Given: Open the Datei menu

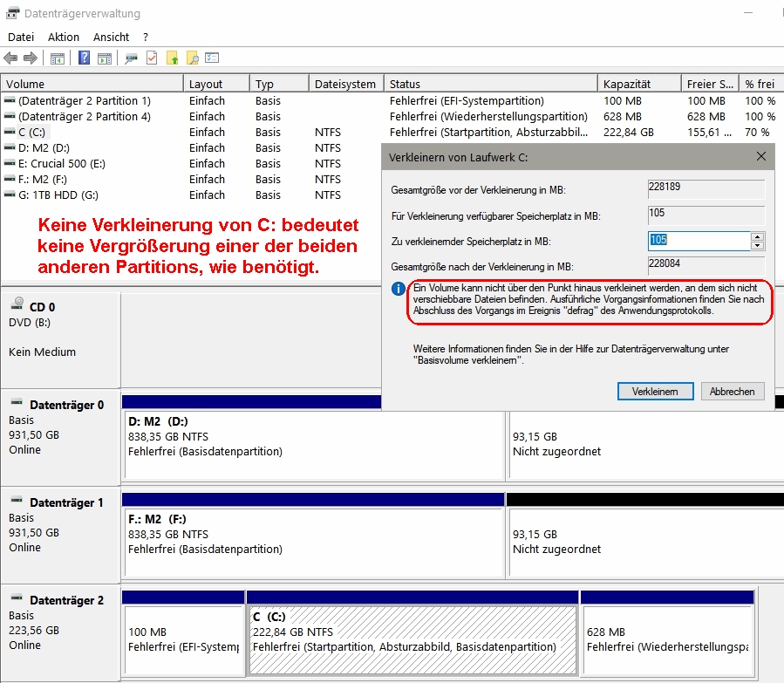Looking at the screenshot, I should pyautogui.click(x=21, y=37).
